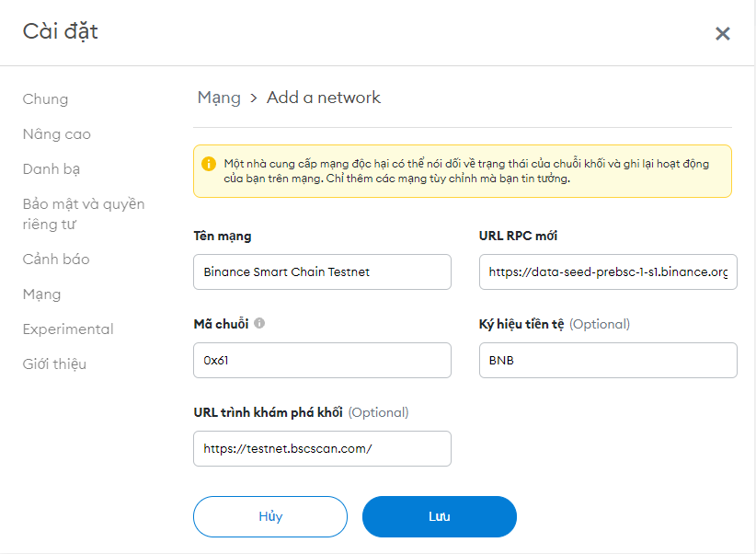
Task: Select Mạng in the left sidebar
Action: coord(41,294)
